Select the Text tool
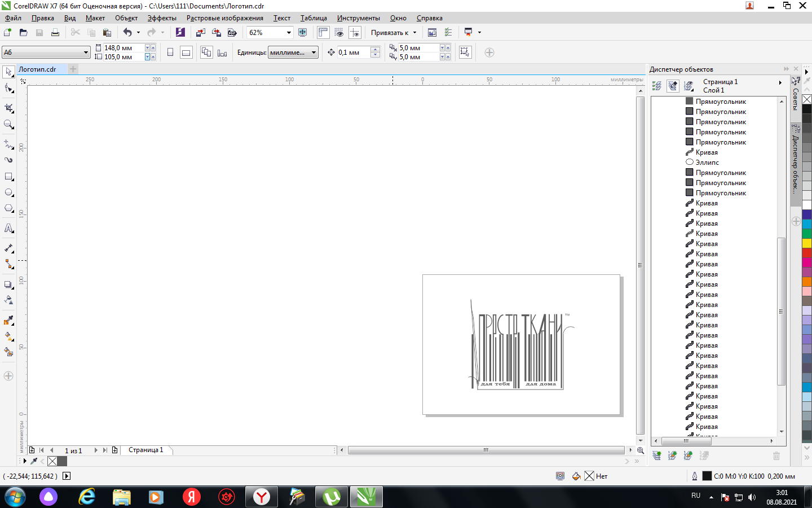The width and height of the screenshot is (812, 508). pyautogui.click(x=8, y=229)
